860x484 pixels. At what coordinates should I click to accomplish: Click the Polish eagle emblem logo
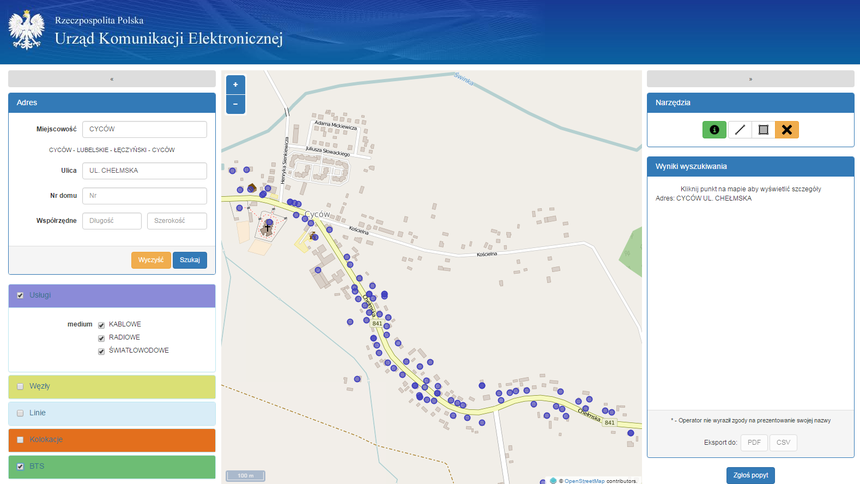click(x=26, y=29)
